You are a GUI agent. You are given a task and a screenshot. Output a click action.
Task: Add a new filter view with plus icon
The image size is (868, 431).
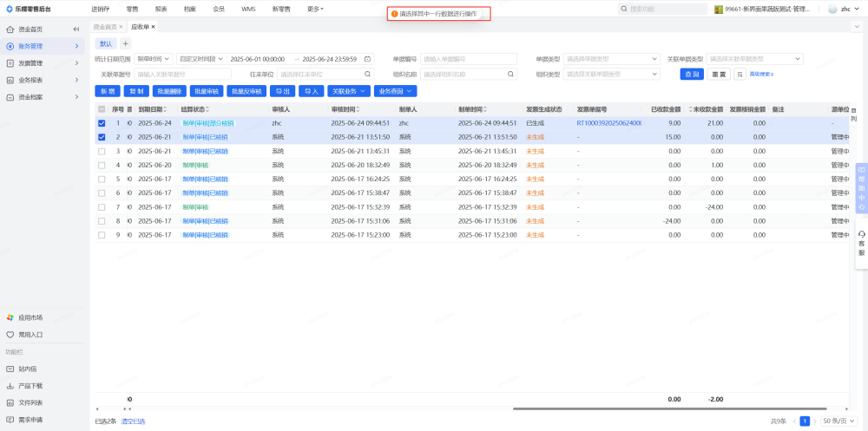(125, 43)
